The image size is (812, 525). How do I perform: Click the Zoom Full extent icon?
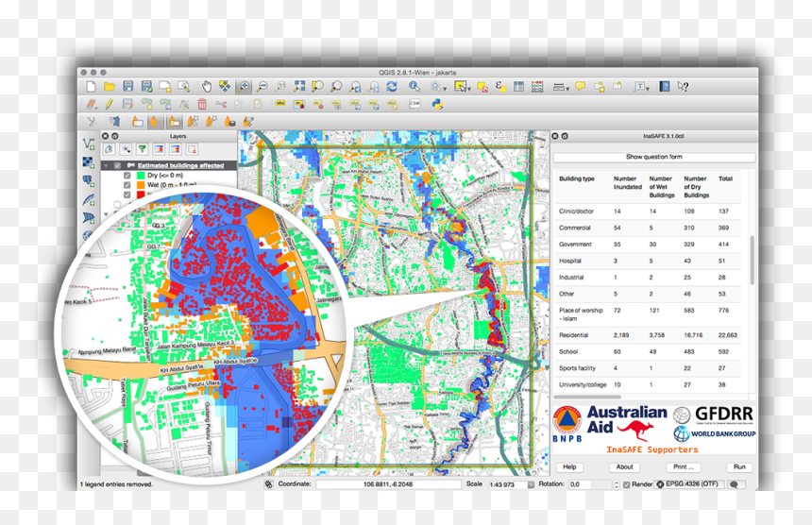click(299, 86)
